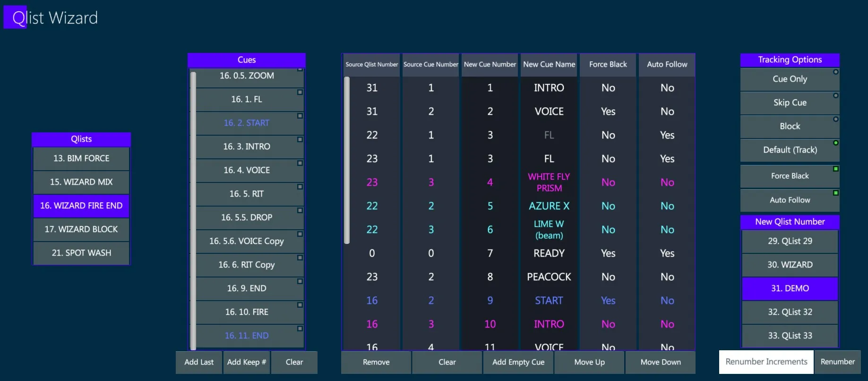Click the Renumber button
This screenshot has height=381, width=868.
click(x=838, y=362)
